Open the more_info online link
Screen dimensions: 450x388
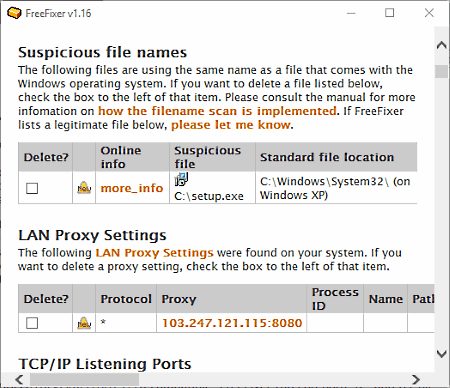pyautogui.click(x=132, y=188)
